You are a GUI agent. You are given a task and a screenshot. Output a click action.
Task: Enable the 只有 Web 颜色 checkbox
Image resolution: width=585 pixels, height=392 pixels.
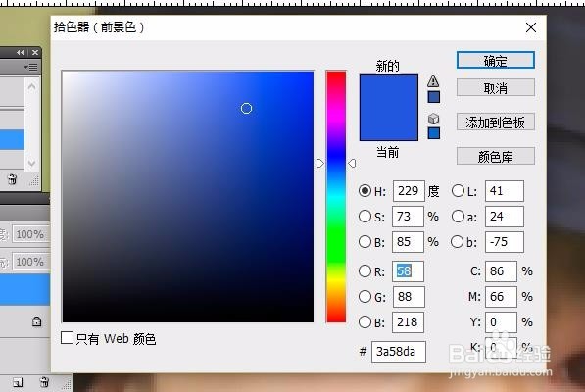[68, 338]
